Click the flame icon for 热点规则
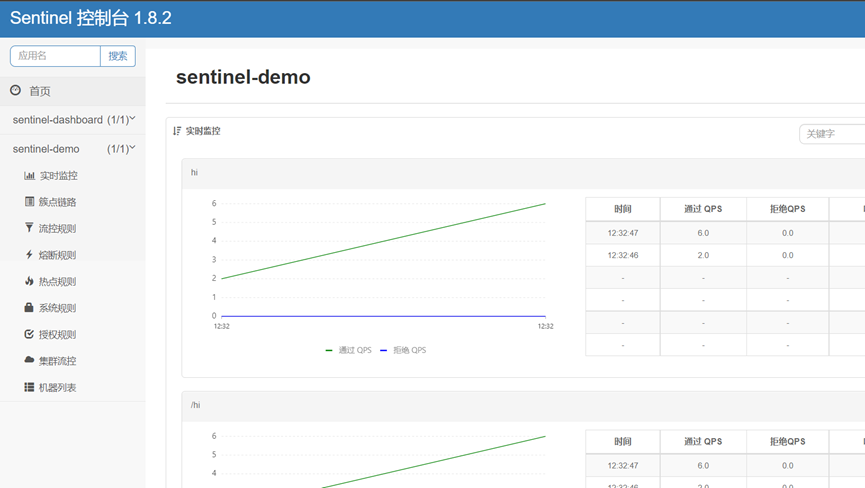This screenshot has height=488, width=865. pyautogui.click(x=29, y=281)
